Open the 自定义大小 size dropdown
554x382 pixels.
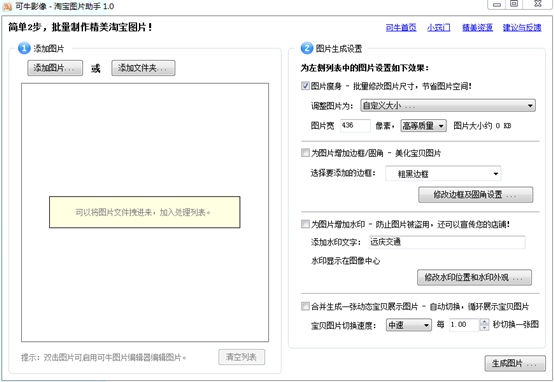448,105
